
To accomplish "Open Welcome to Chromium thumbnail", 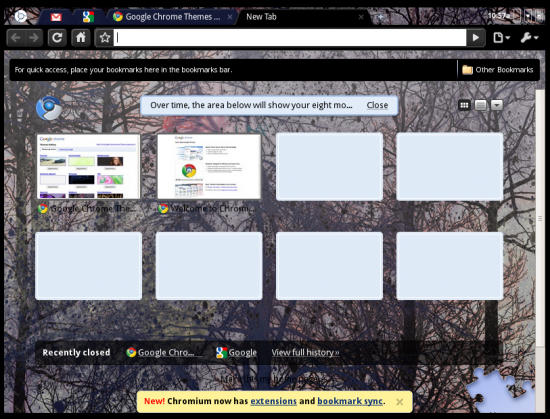I will tap(209, 166).
